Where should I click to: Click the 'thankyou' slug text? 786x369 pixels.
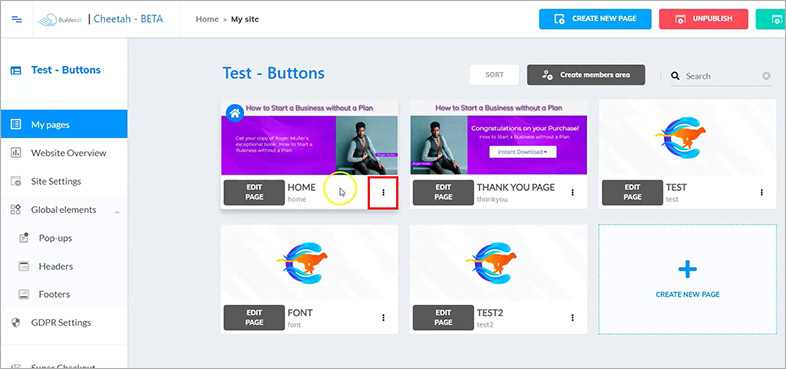pyautogui.click(x=492, y=199)
